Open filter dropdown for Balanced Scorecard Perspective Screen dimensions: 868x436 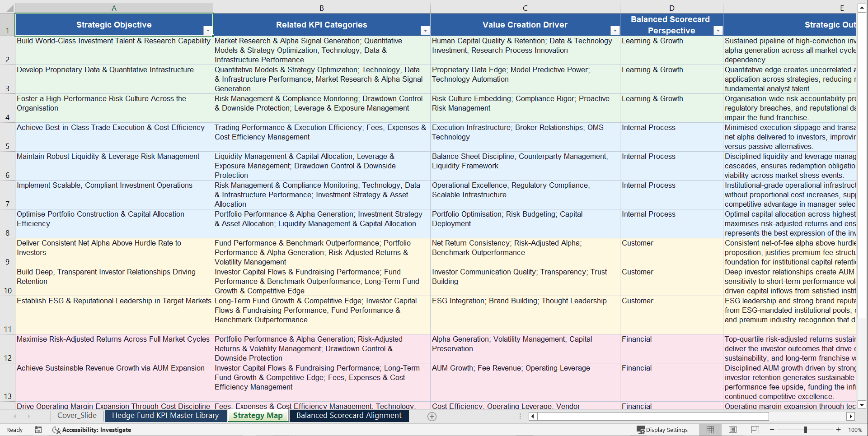click(x=718, y=31)
